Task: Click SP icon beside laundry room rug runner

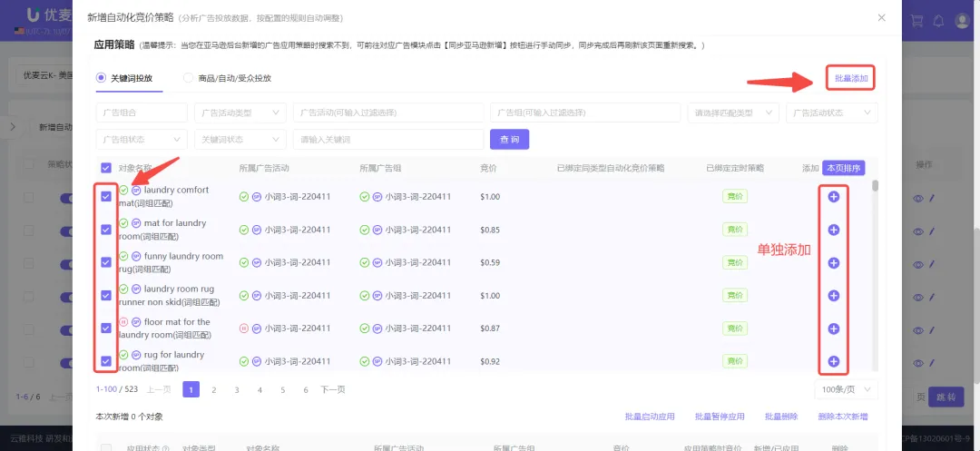Action: tap(136, 289)
